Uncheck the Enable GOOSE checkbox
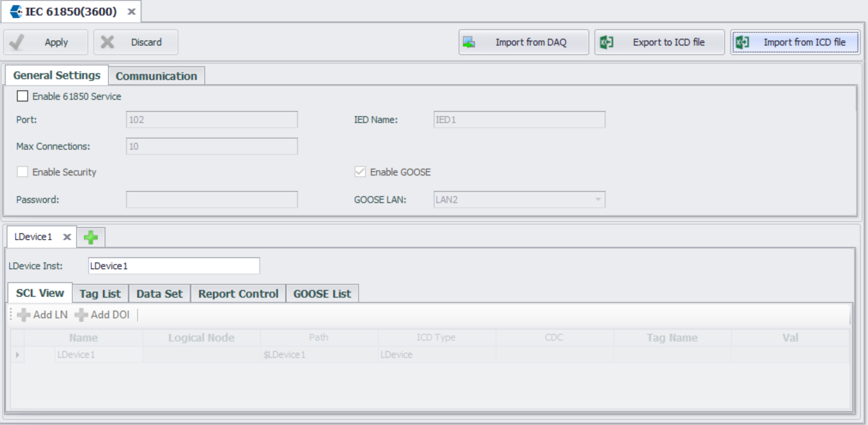 pos(360,172)
